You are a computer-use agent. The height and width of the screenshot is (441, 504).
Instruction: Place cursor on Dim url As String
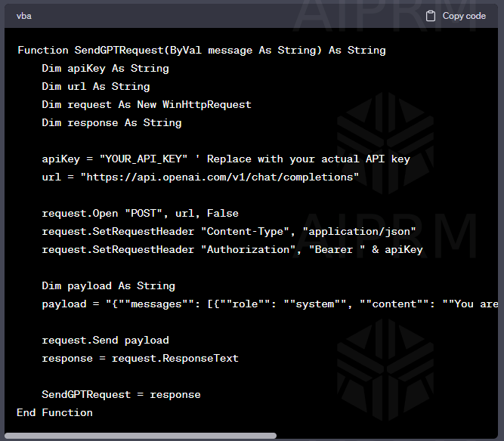click(95, 87)
